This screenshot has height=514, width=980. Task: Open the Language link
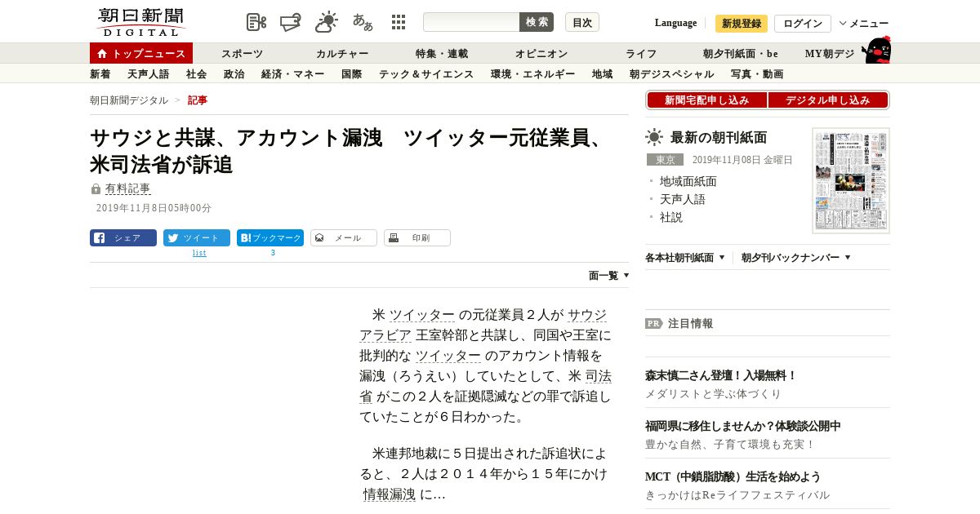[675, 23]
